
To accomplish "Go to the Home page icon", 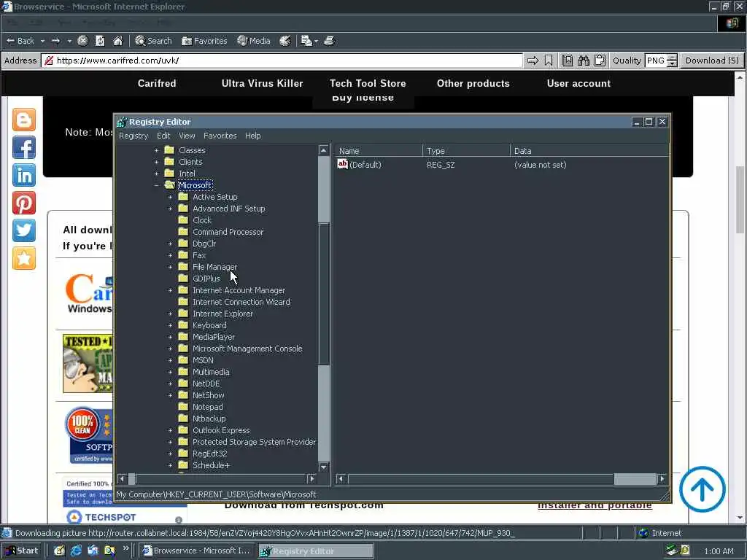I will pos(117,41).
